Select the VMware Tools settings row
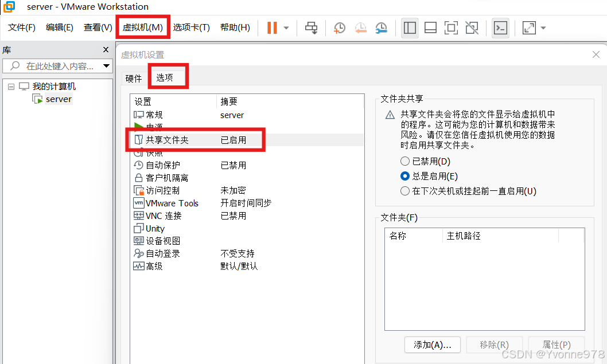Screen dimensions: 607x364 tap(247, 203)
